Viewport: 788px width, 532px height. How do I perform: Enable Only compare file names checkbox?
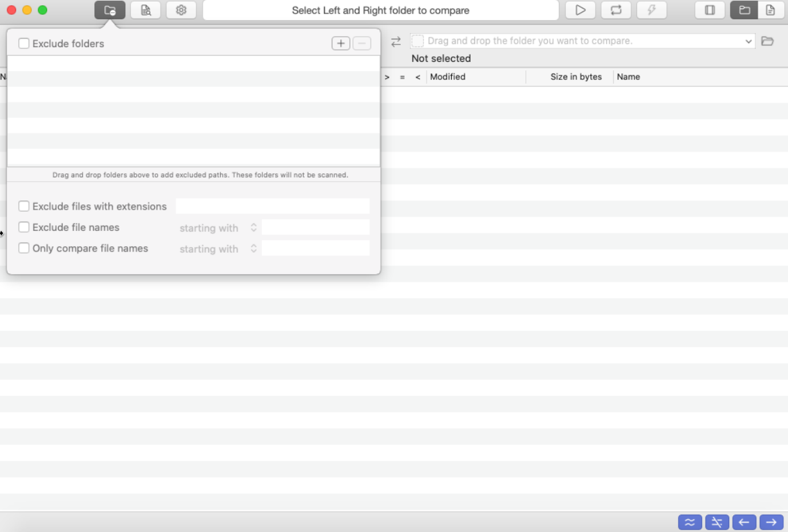coord(24,248)
